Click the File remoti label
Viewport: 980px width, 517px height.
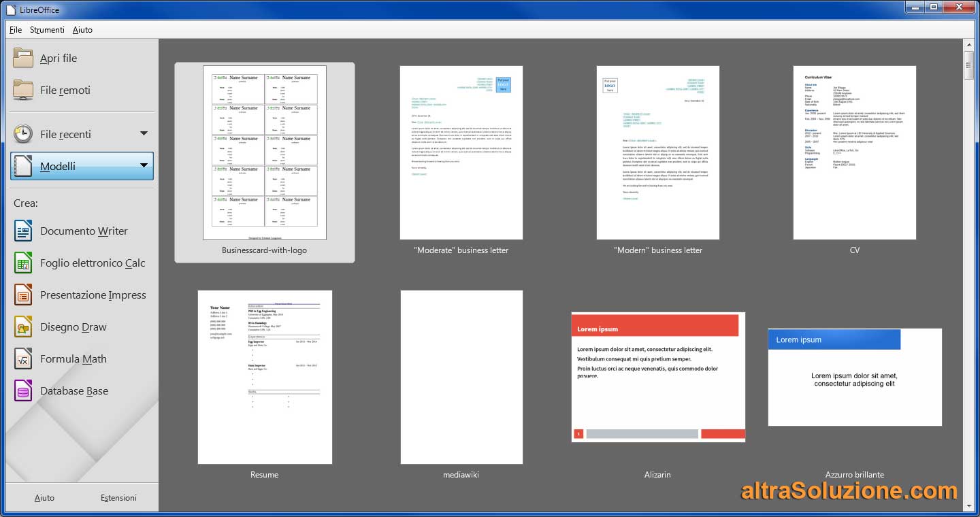[65, 90]
